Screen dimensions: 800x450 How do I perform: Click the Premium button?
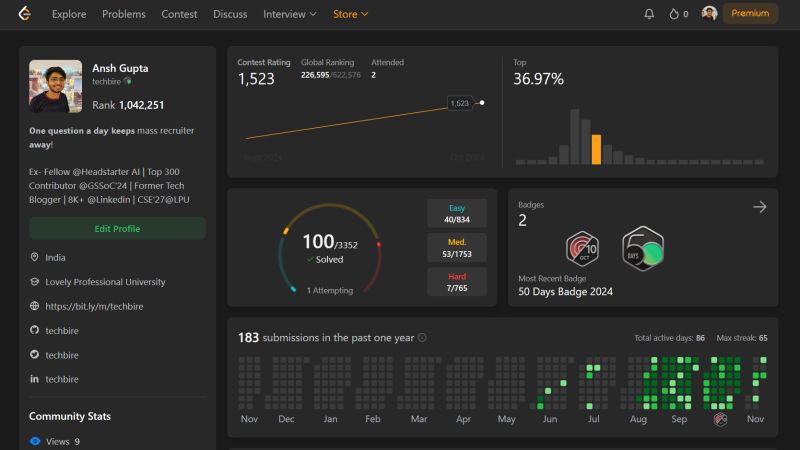tap(750, 13)
